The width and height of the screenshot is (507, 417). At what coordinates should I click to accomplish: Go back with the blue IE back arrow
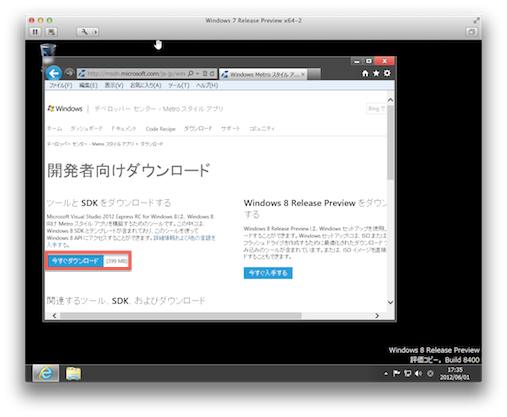click(x=54, y=73)
